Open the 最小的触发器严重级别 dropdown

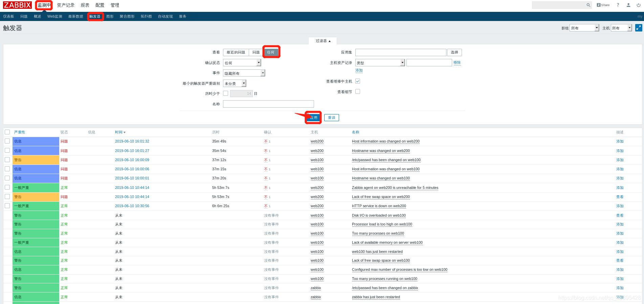tap(235, 83)
